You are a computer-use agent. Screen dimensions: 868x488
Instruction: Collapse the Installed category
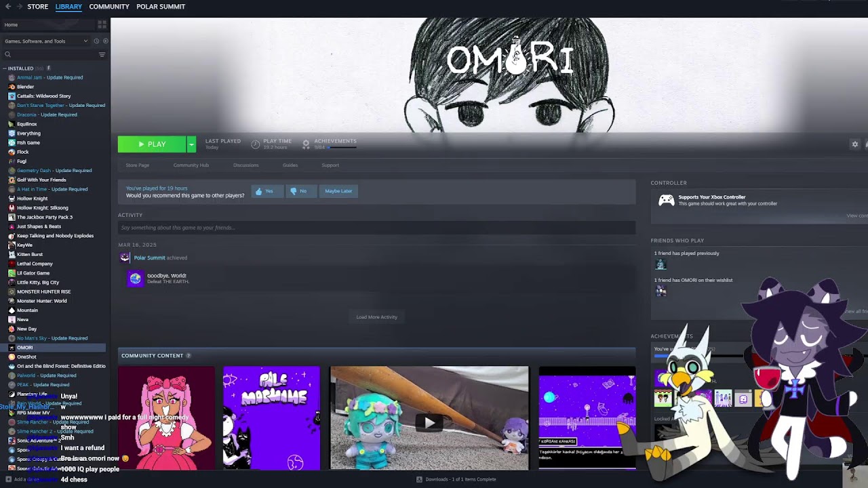(x=5, y=68)
